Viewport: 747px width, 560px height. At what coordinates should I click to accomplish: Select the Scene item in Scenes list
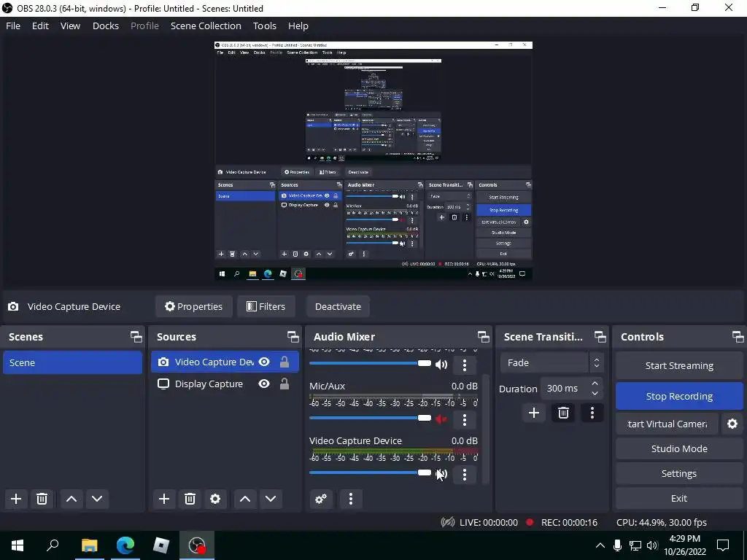coord(72,362)
